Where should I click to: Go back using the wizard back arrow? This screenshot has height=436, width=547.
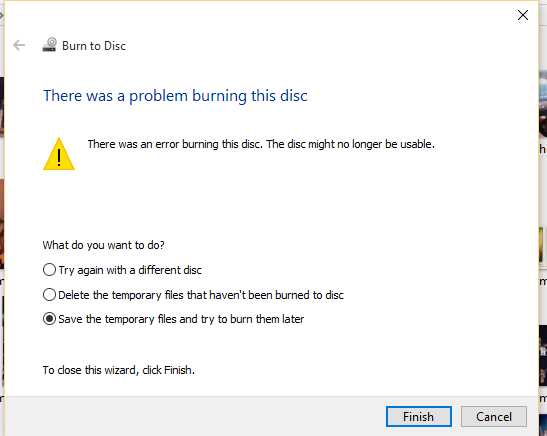(x=19, y=45)
